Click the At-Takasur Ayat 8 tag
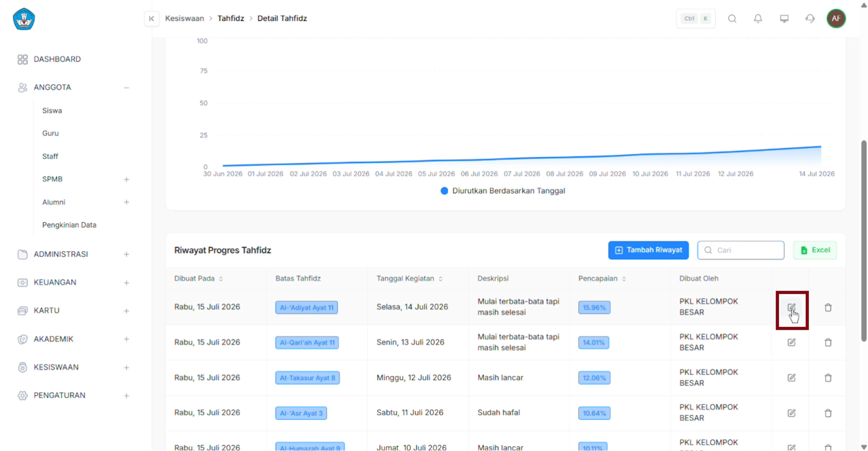 pyautogui.click(x=307, y=378)
